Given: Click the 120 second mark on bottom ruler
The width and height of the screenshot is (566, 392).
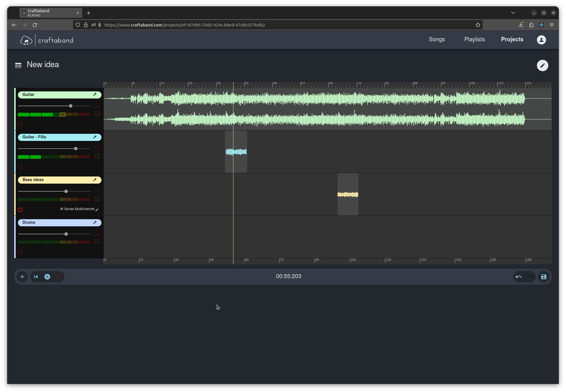Looking at the screenshot, I should coord(388,260).
